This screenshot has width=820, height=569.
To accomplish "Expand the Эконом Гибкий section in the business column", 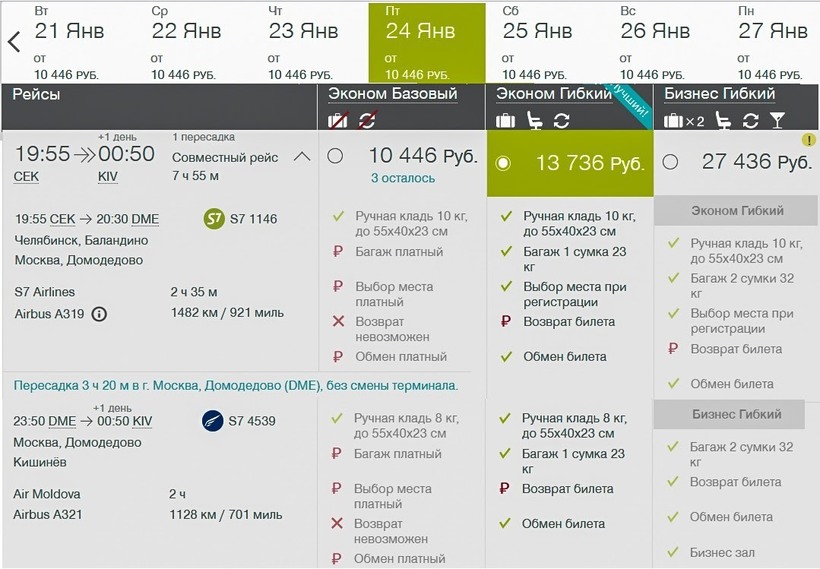I will coord(737,211).
